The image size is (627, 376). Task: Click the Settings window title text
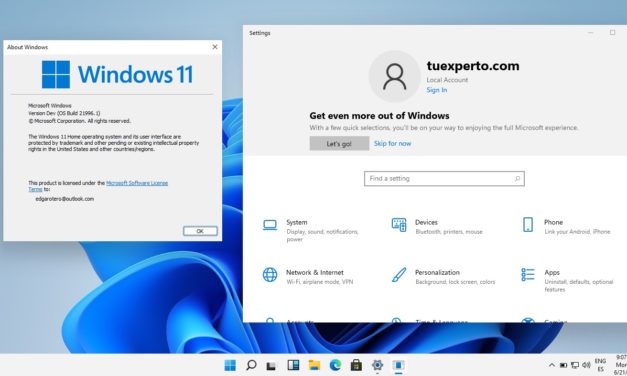pyautogui.click(x=260, y=33)
